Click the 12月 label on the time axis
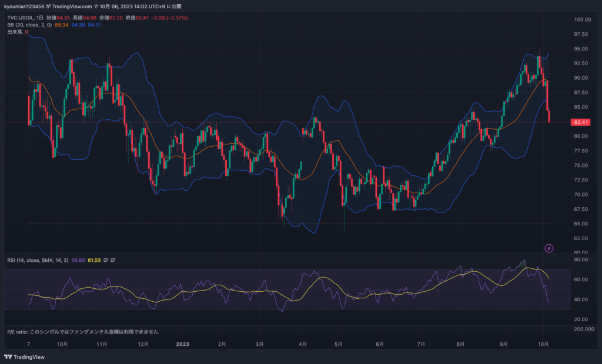602x364 pixels. pos(143,344)
